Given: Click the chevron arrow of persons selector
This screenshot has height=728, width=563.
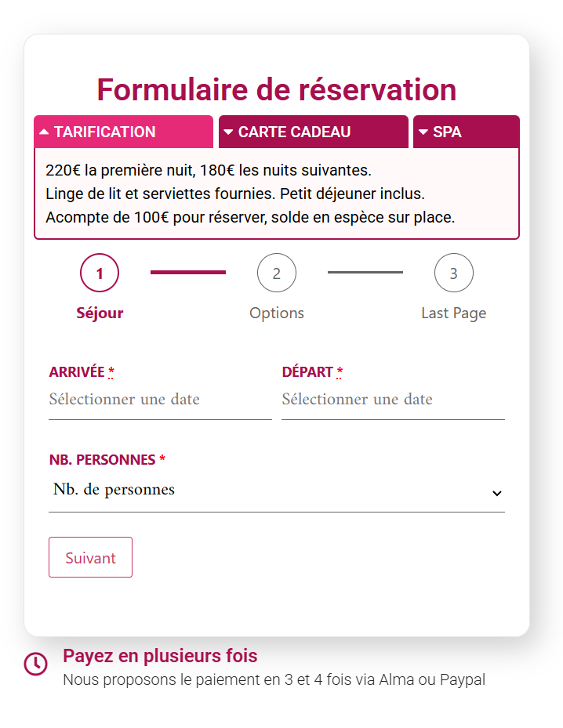Looking at the screenshot, I should (496, 493).
